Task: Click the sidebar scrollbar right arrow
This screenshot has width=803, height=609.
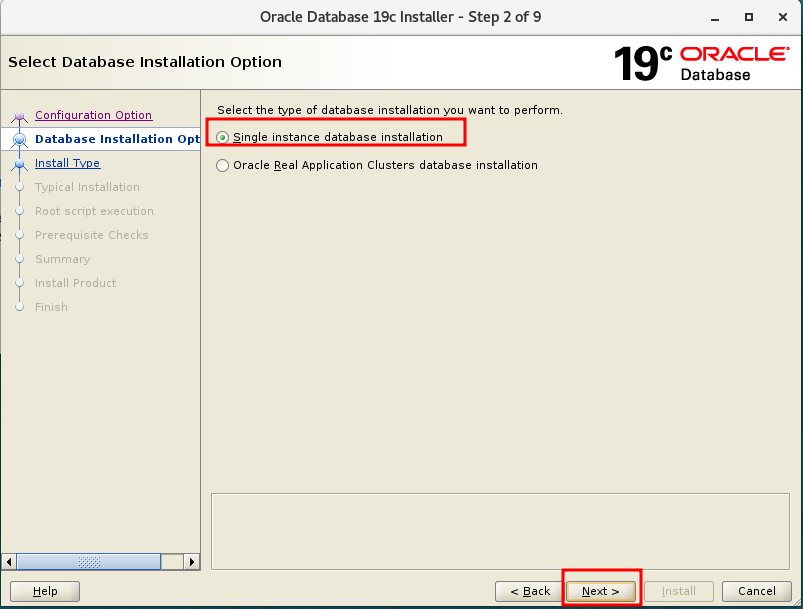Action: (192, 562)
